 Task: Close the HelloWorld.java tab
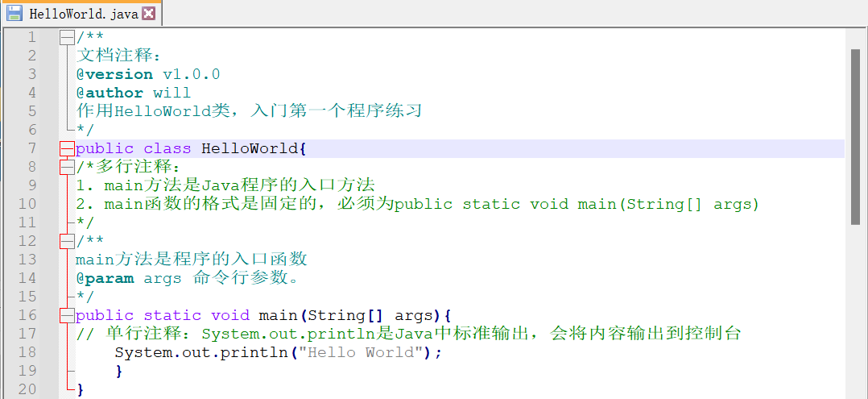(x=148, y=13)
